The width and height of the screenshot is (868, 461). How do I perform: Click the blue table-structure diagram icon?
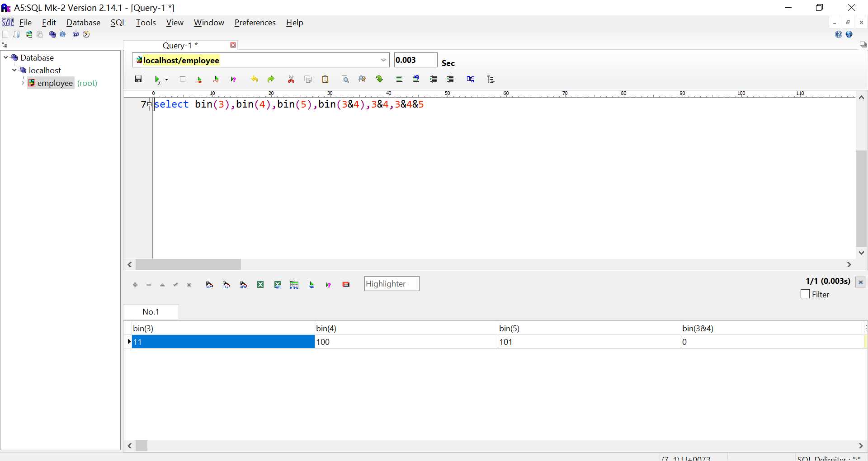pyautogui.click(x=471, y=79)
